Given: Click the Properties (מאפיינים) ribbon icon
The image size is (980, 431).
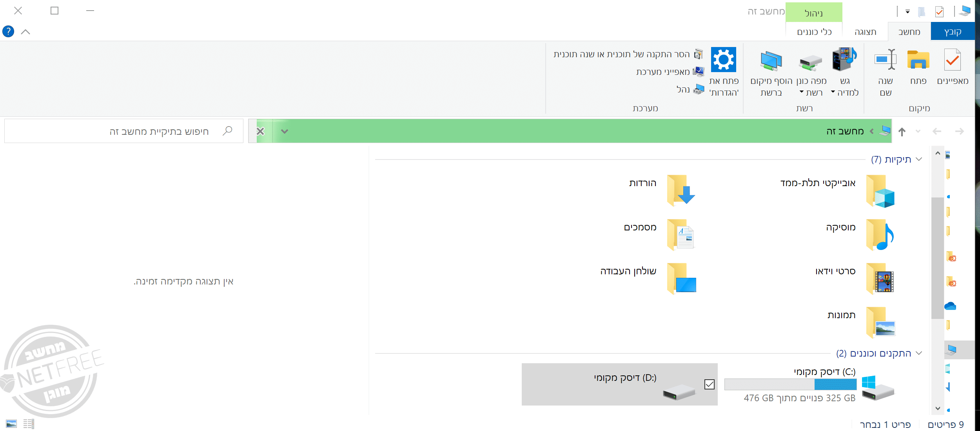Looking at the screenshot, I should 952,61.
